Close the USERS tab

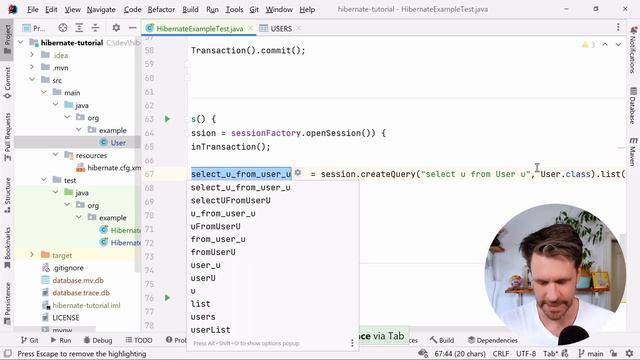coord(299,28)
